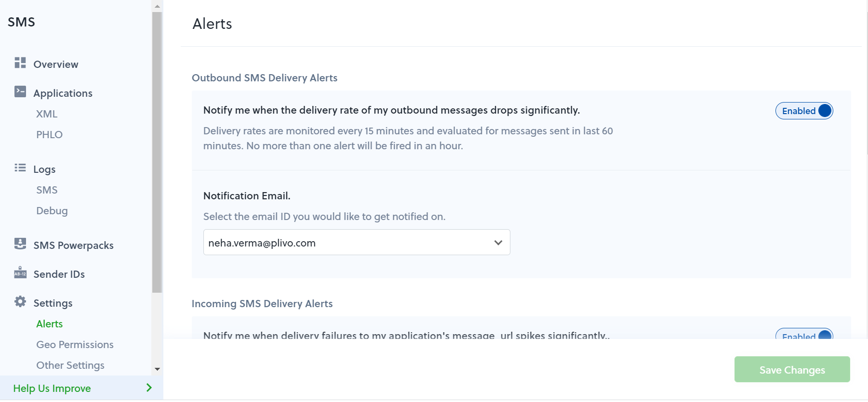Click the sidebar vertical scrollbar thumb
The width and height of the screenshot is (868, 402).
(157, 152)
